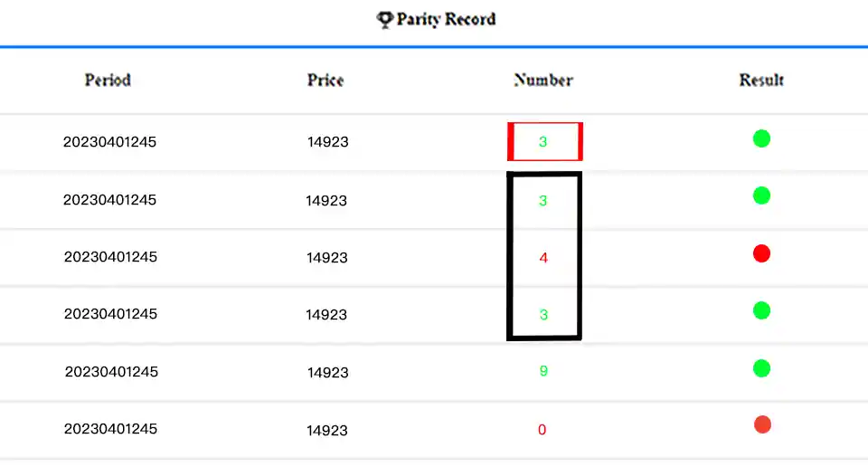Click the period value in the number 4 row
Image resolution: width=868 pixels, height=467 pixels.
click(x=110, y=257)
